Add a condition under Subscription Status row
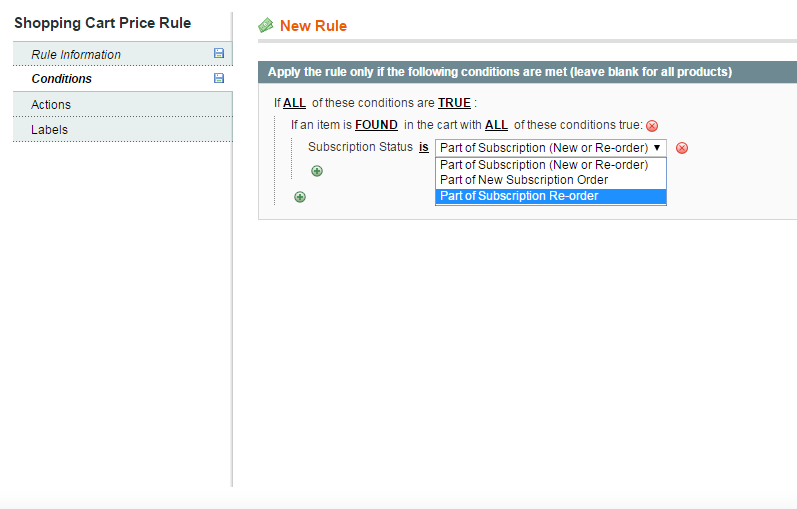 pos(317,171)
